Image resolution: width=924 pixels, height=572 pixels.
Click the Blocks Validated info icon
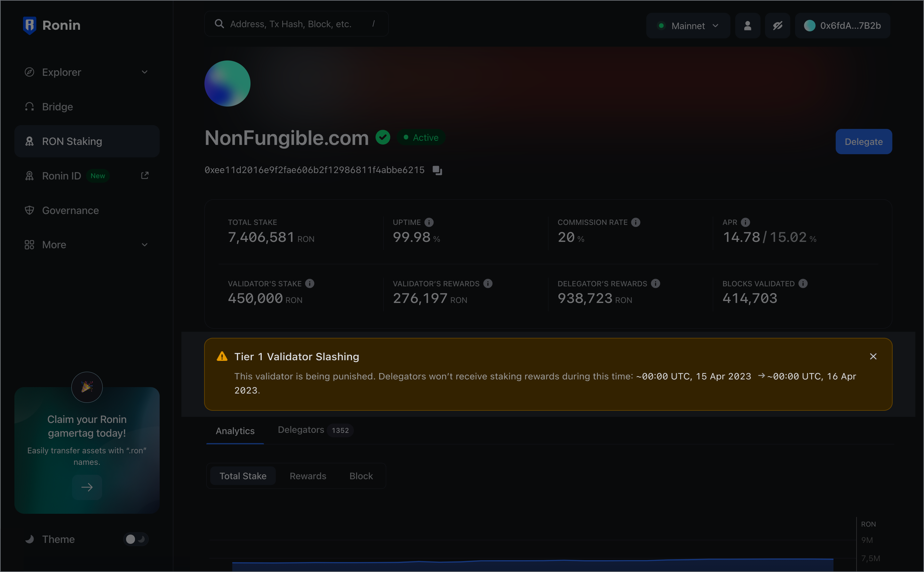click(803, 284)
